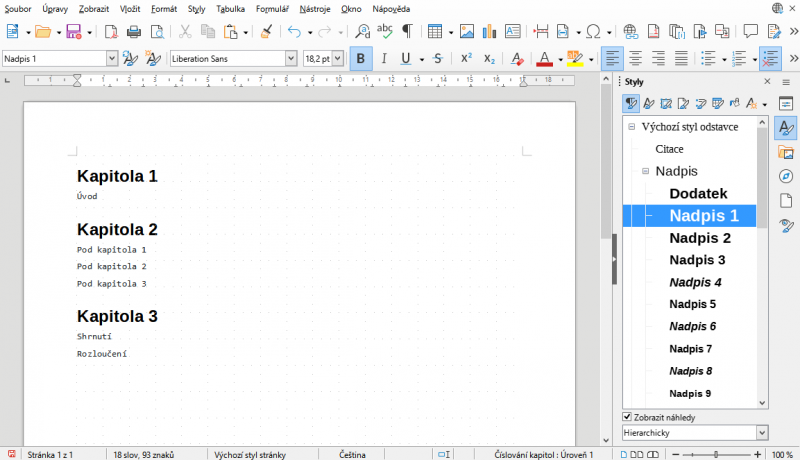Open unordered list dropdown arrow
Screen dimensions: 800x460
pyautogui.click(x=724, y=60)
